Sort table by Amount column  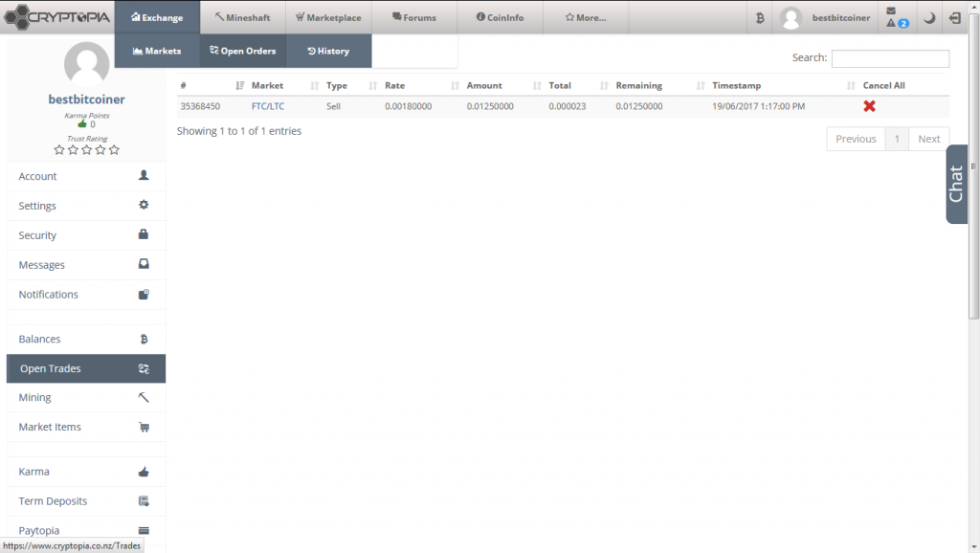point(503,85)
